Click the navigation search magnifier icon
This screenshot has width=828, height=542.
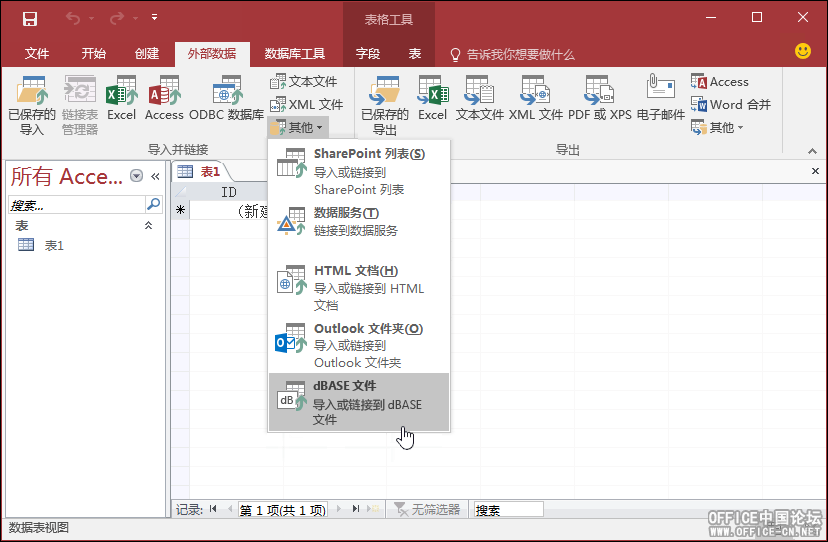tap(153, 204)
